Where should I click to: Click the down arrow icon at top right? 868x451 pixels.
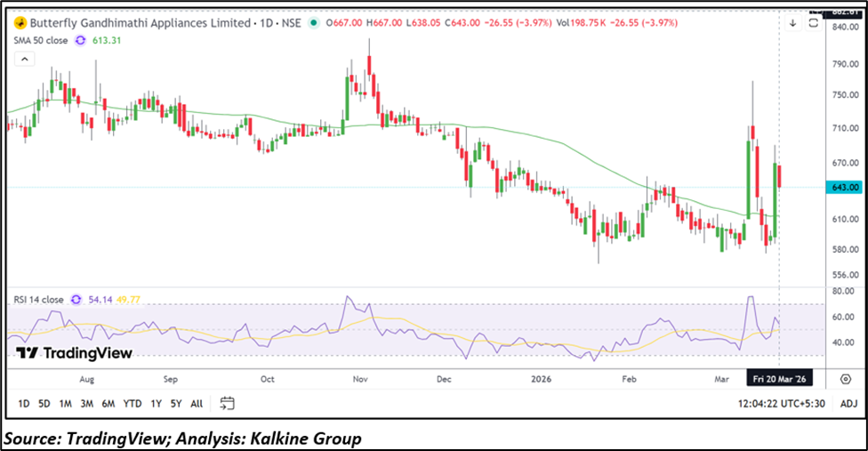[793, 23]
